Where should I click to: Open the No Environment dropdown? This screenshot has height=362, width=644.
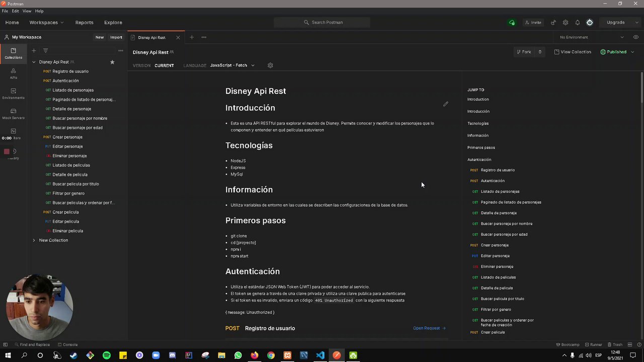(x=592, y=37)
